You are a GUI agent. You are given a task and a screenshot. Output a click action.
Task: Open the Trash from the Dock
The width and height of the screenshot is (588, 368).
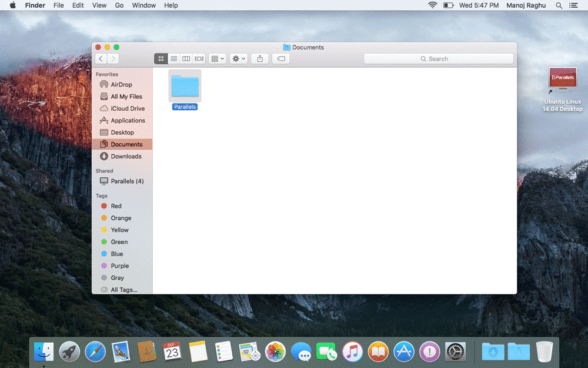click(x=543, y=352)
